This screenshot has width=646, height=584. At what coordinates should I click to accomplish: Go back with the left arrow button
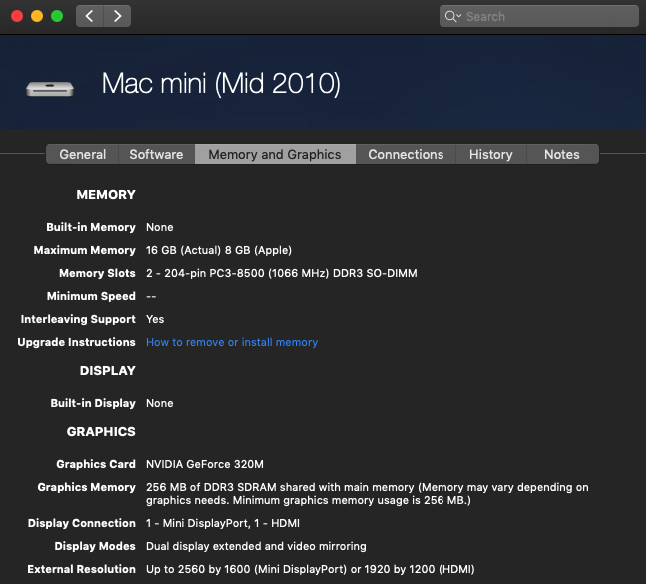[x=90, y=16]
